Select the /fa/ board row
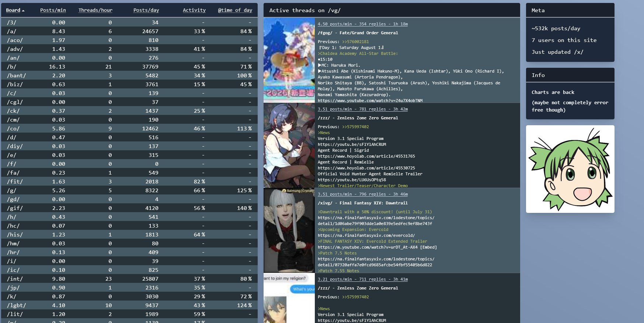Viewport: 644px width, 323px height. [129, 173]
